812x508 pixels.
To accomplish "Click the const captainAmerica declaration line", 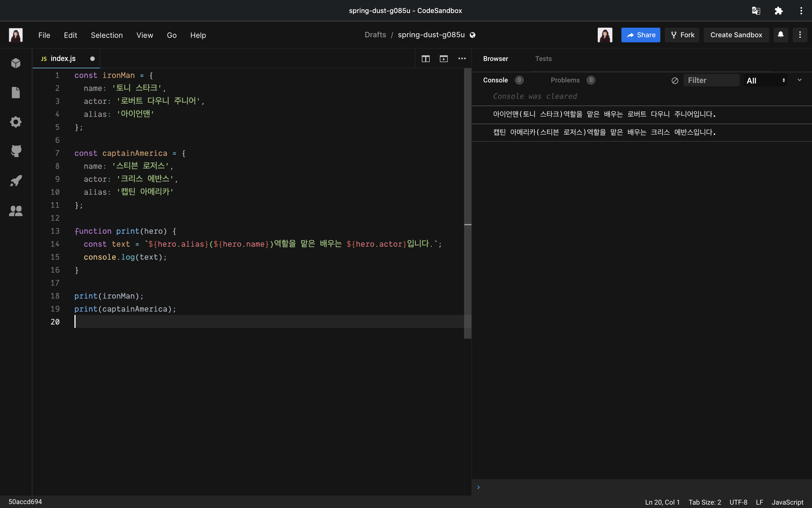I will [x=130, y=154].
